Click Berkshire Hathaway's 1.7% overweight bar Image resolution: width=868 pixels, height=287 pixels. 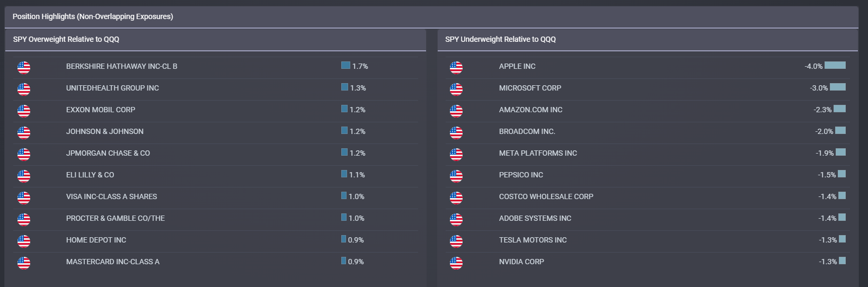click(x=346, y=65)
